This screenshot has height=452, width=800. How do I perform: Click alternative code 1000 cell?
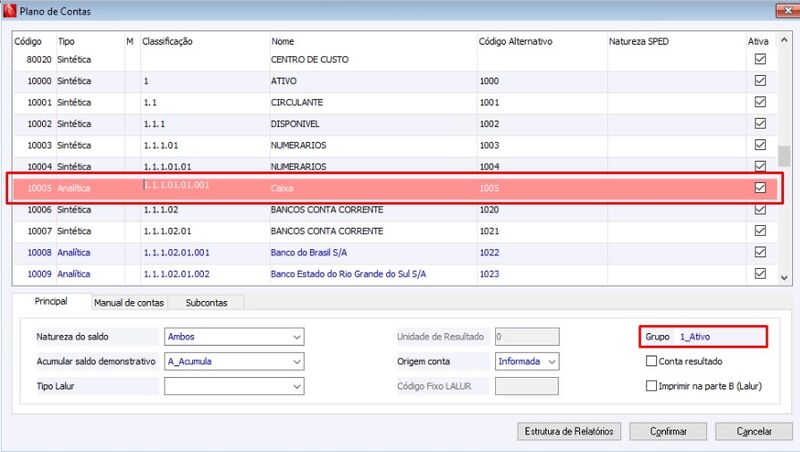coord(489,81)
